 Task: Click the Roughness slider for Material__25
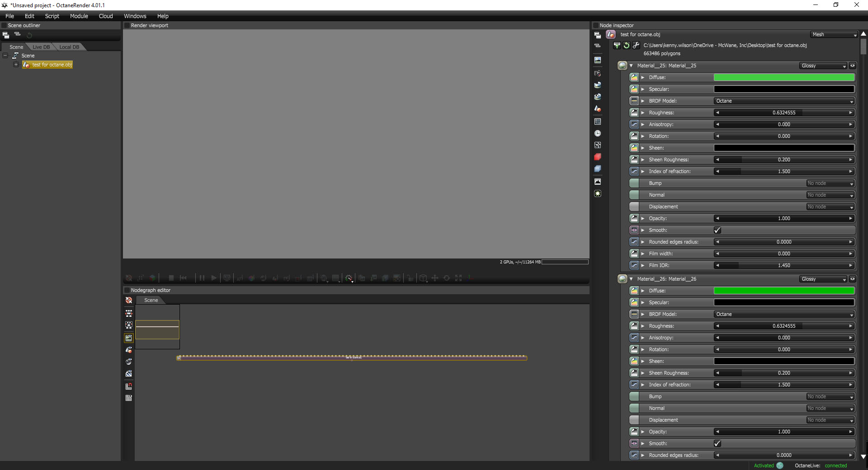pyautogui.click(x=784, y=113)
